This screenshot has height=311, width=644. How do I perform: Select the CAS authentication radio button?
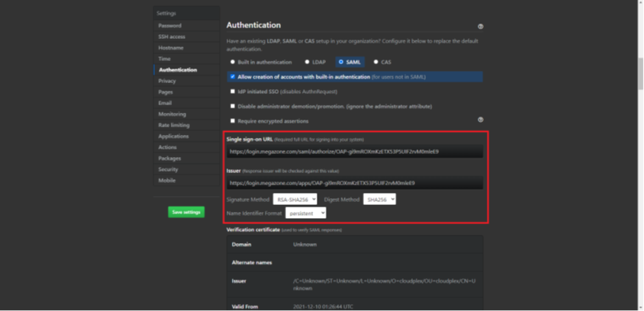tap(375, 62)
